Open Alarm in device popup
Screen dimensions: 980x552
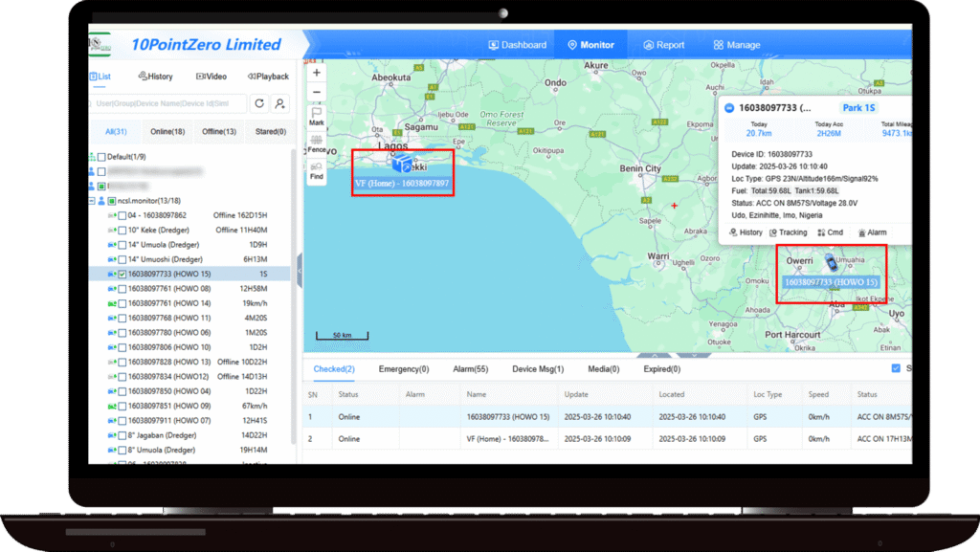point(872,232)
